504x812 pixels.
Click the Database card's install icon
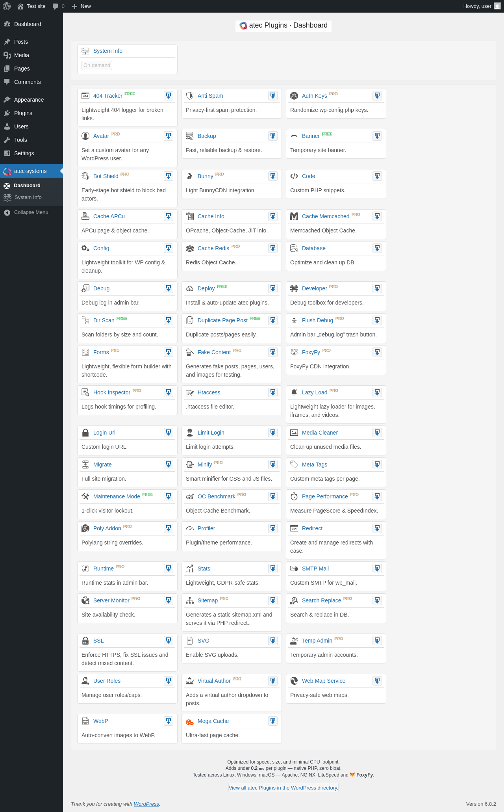click(x=377, y=248)
